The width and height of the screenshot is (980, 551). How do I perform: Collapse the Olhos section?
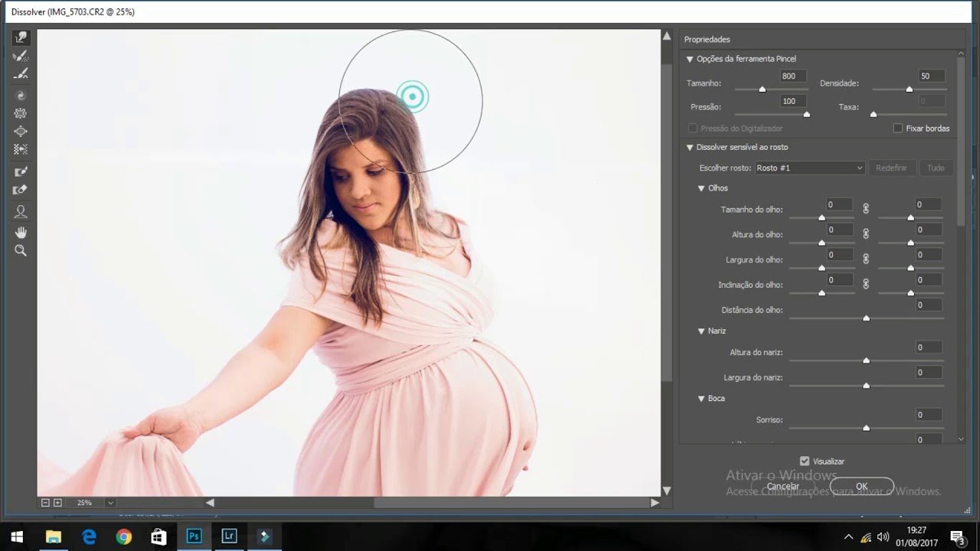701,188
